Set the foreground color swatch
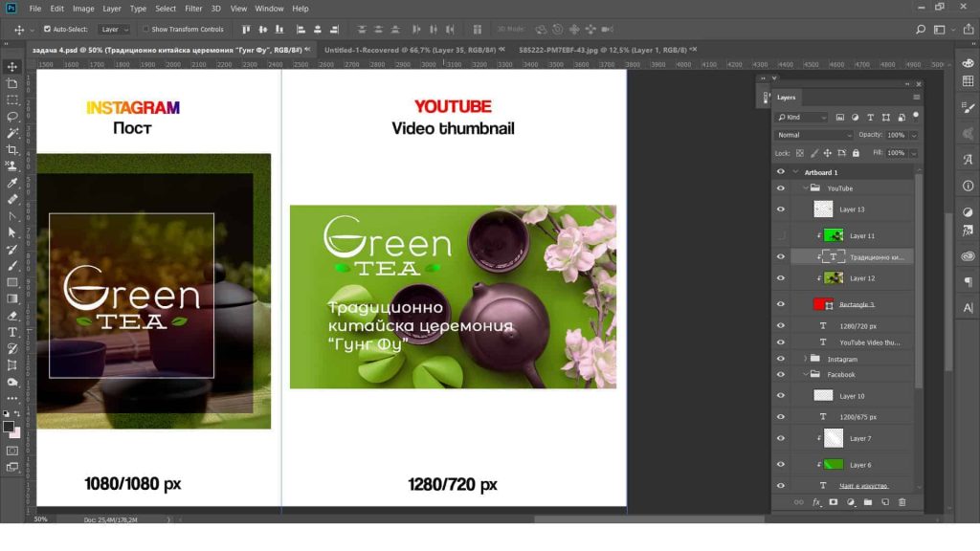This screenshot has height=551, width=980. point(8,427)
